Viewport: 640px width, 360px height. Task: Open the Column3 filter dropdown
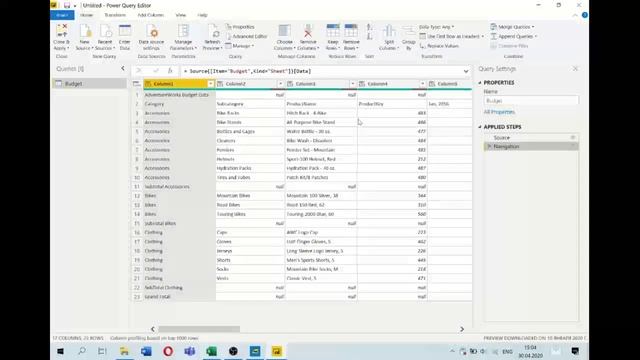pos(353,84)
